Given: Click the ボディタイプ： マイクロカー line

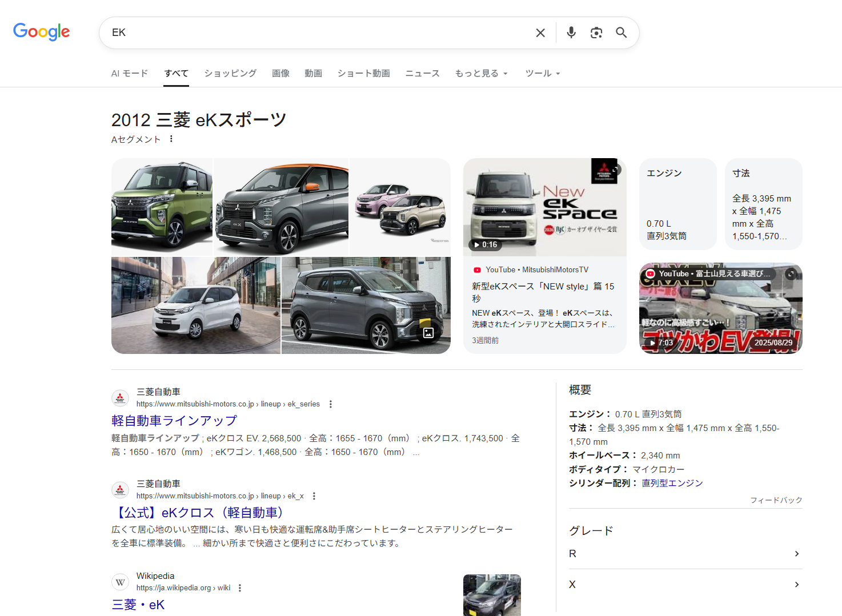Looking at the screenshot, I should pos(627,469).
